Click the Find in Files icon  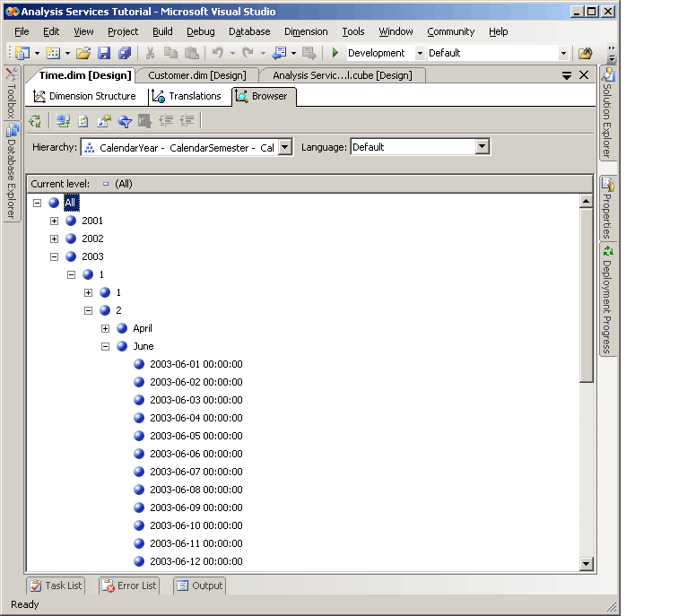[586, 53]
